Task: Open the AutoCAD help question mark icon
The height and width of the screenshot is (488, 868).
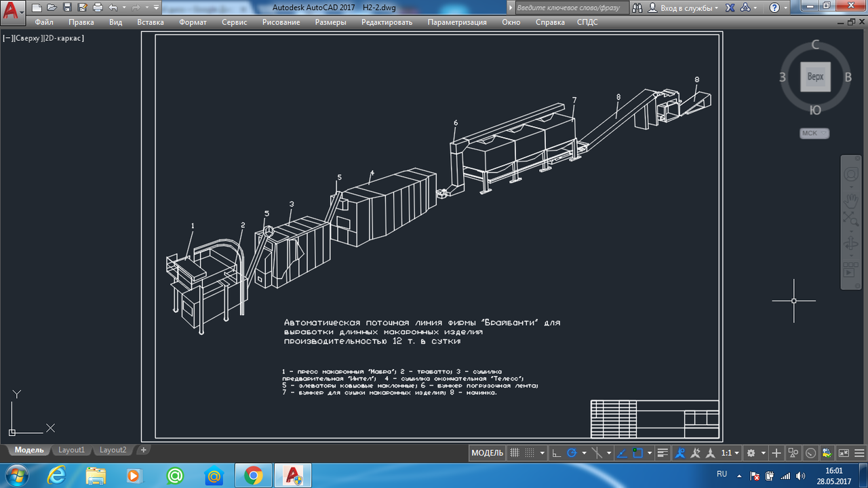Action: click(x=775, y=7)
